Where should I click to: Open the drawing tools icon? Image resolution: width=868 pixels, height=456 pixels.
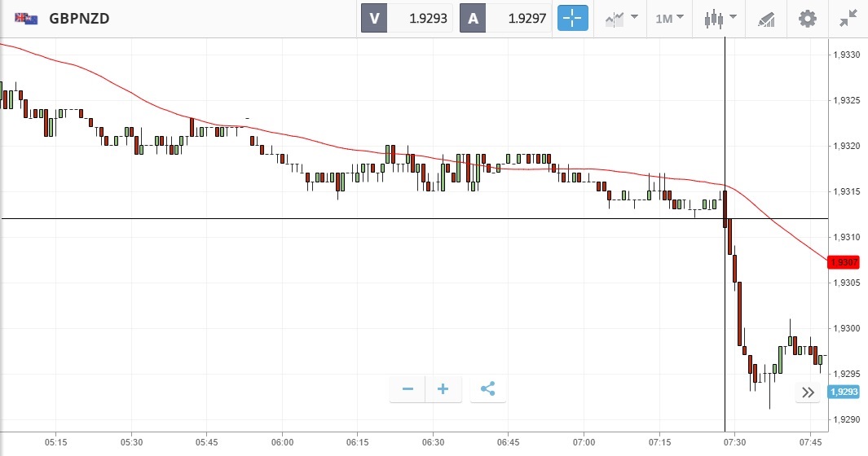[766, 18]
